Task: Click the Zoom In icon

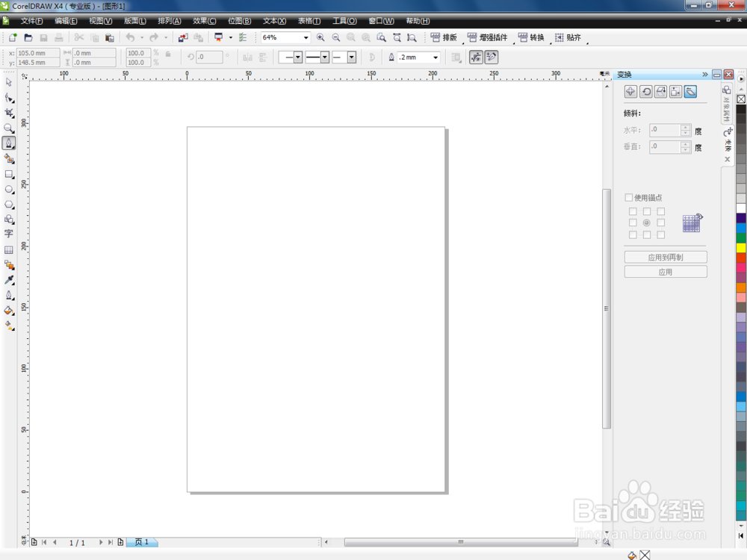Action: coord(320,37)
